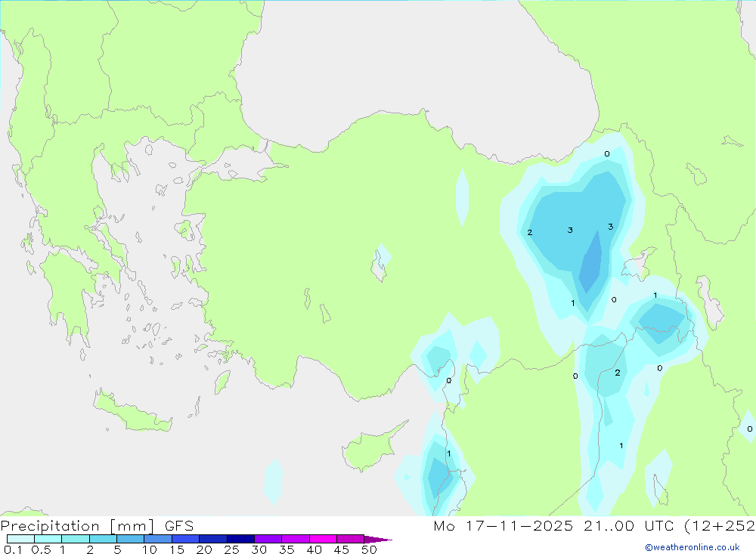Choose the 2–5 mm sky-blue legend swatch
This screenshot has width=756, height=554.
103,539
